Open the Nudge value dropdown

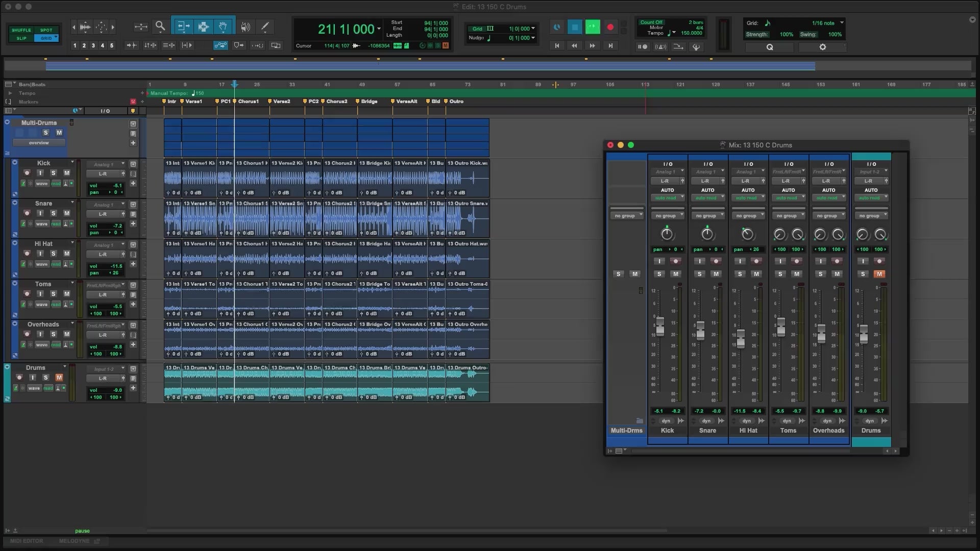tap(533, 38)
